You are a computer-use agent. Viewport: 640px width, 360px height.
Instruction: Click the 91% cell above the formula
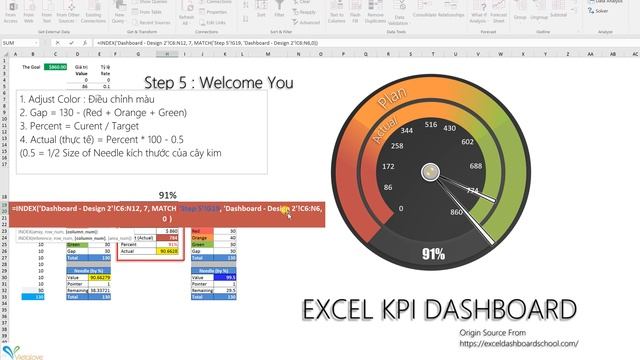[x=167, y=196]
